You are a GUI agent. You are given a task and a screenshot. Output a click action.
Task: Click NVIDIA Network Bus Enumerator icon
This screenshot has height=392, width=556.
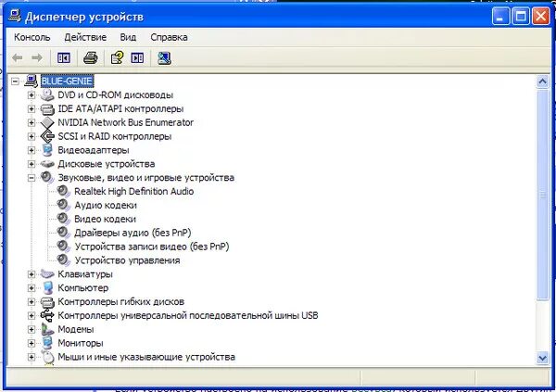(x=47, y=122)
